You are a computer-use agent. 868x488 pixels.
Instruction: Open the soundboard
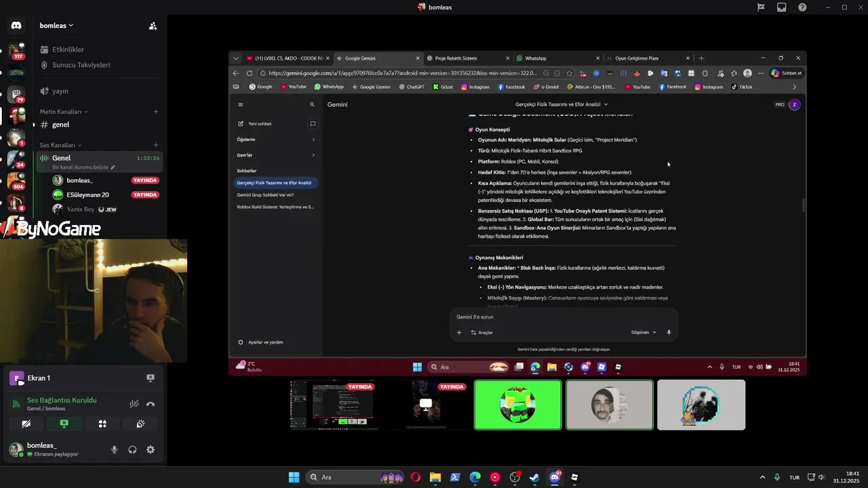[140, 424]
